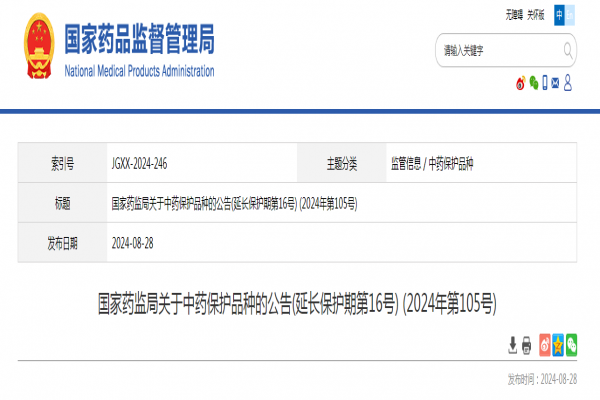Switch to the English (En) language
The width and height of the screenshot is (600, 400).
pyautogui.click(x=570, y=15)
